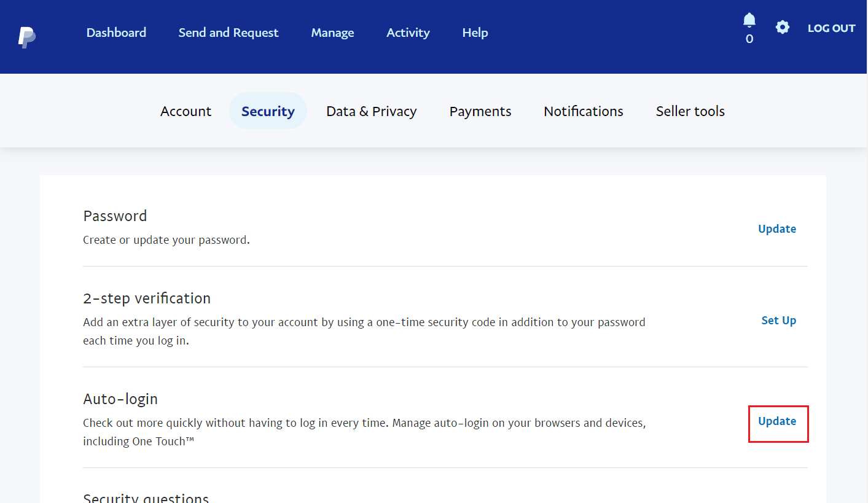The image size is (868, 503).
Task: Set Up 2-step verification
Action: click(778, 320)
